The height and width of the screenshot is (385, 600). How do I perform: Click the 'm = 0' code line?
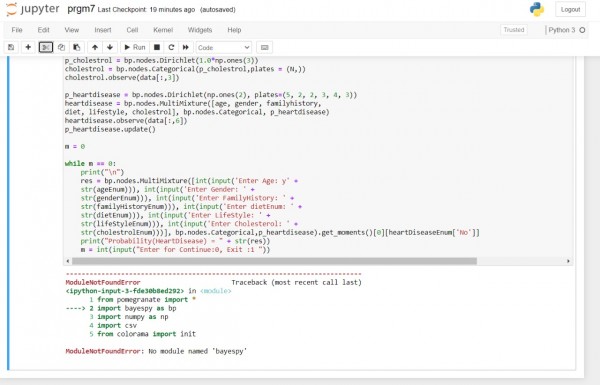pyautogui.click(x=75, y=146)
